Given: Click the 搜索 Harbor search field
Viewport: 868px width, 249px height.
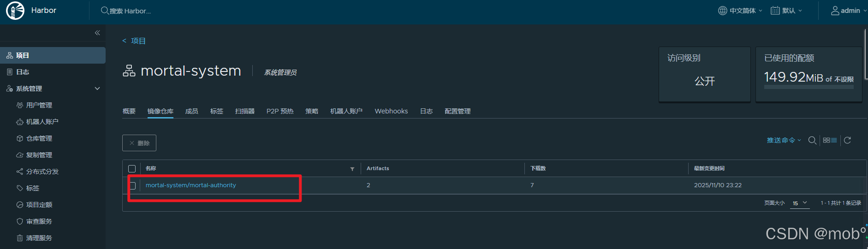Looking at the screenshot, I should click(130, 11).
